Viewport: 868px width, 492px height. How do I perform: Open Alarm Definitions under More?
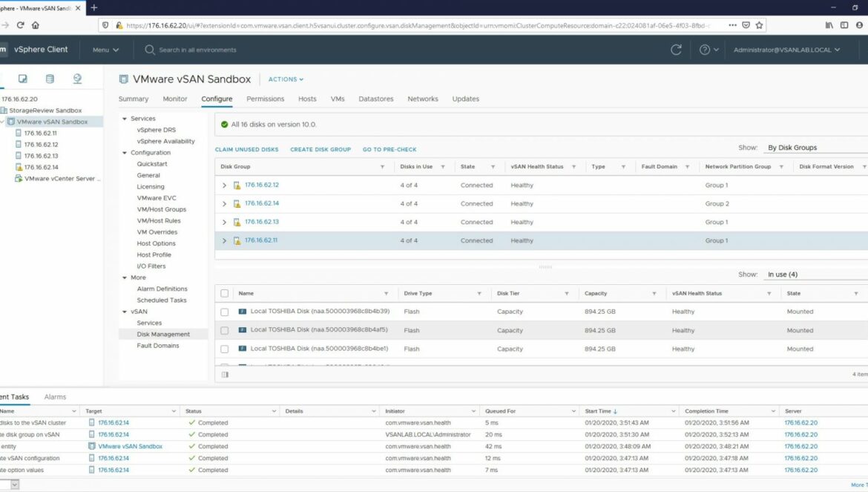pyautogui.click(x=162, y=289)
